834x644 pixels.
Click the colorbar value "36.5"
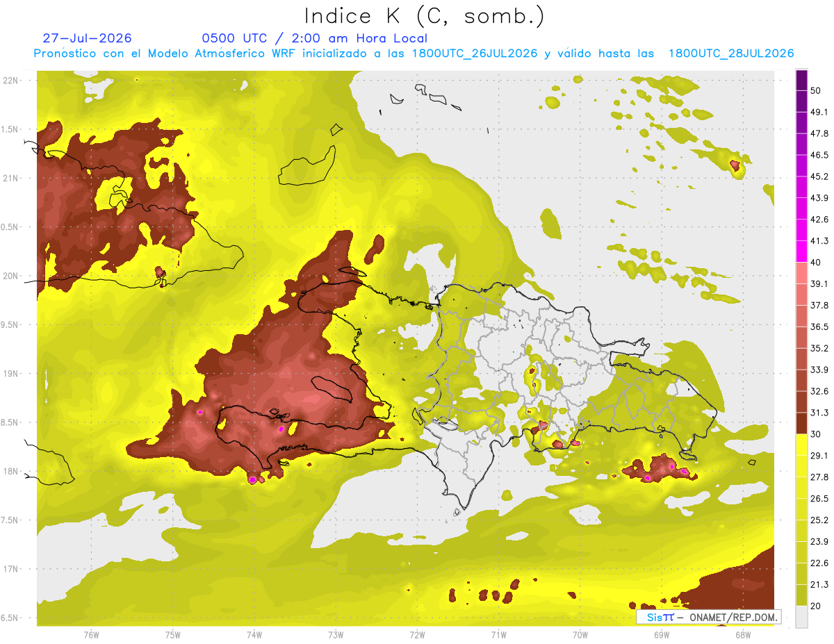(x=819, y=327)
